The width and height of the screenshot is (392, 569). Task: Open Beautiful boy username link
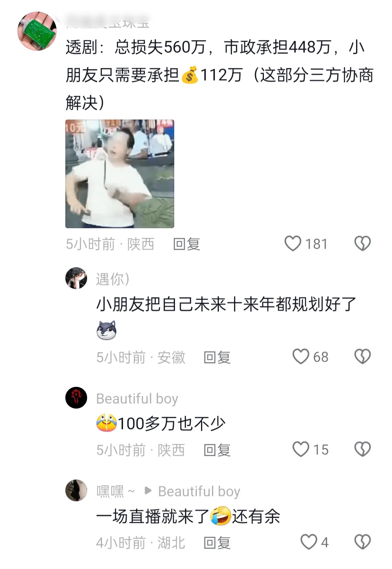coord(137,398)
